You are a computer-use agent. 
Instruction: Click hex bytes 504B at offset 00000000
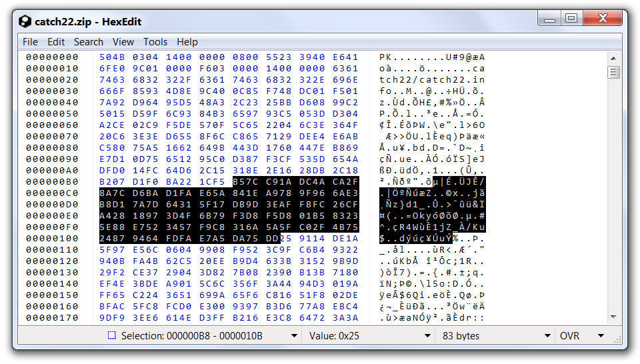click(x=112, y=57)
